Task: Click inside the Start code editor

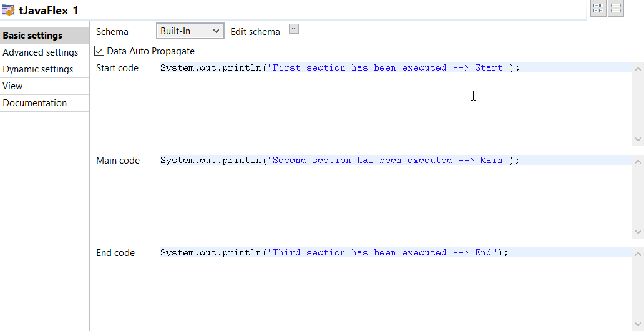Action: 396,104
